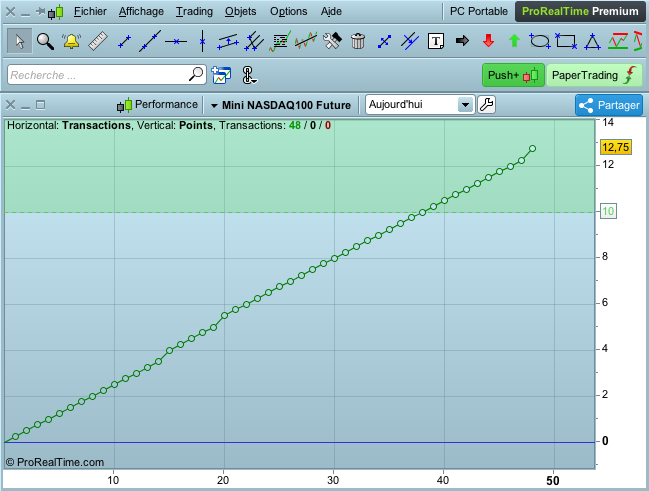Click the green 10 level axis label
Viewport: 649px width, 491px height.
click(608, 211)
